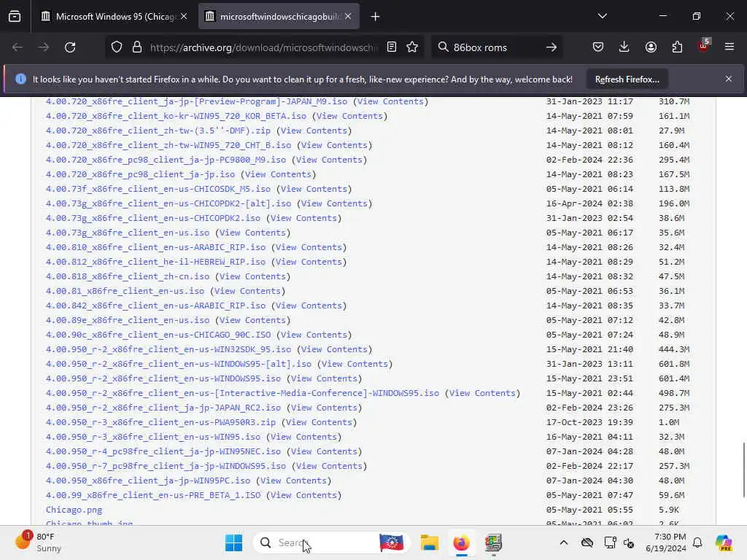Launch Copilot Preview from taskbar
Image resolution: width=747 pixels, height=560 pixels.
click(x=724, y=542)
